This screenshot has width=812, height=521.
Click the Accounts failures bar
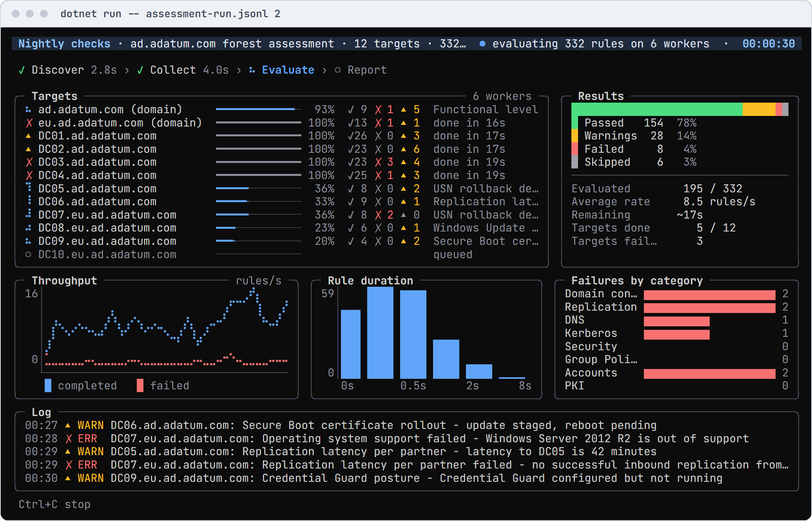(x=709, y=374)
